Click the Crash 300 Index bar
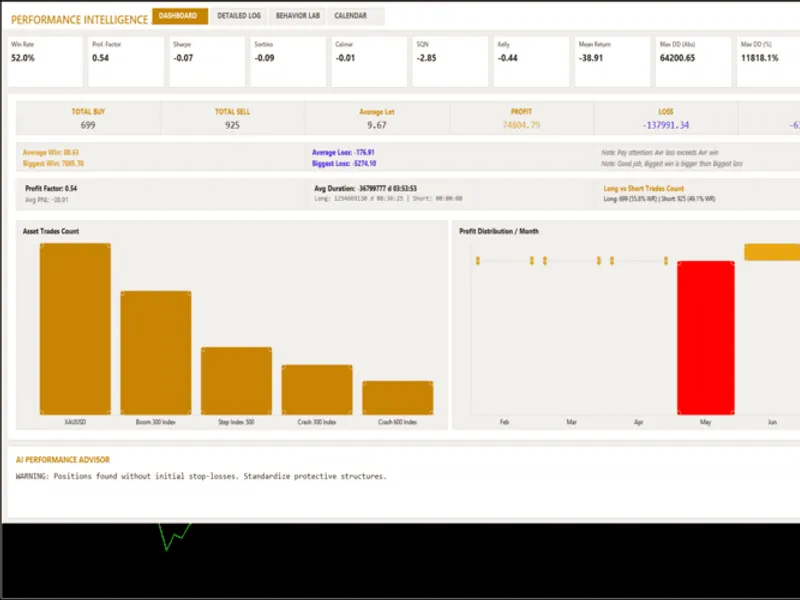 point(317,390)
